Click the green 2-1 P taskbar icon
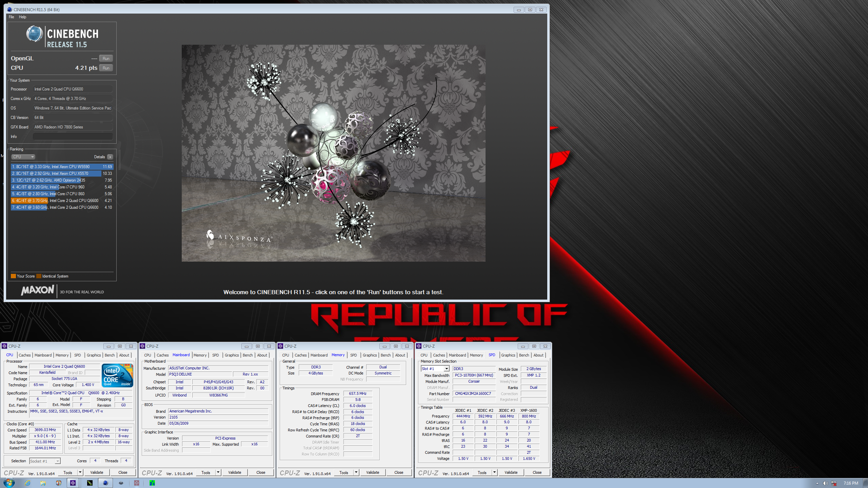Viewport: 868px width, 488px height. point(152,483)
